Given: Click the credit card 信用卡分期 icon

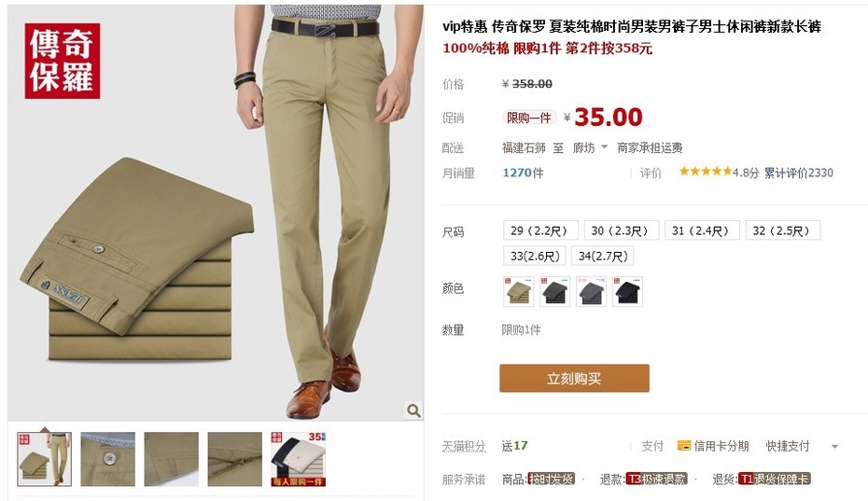Looking at the screenshot, I should (684, 446).
